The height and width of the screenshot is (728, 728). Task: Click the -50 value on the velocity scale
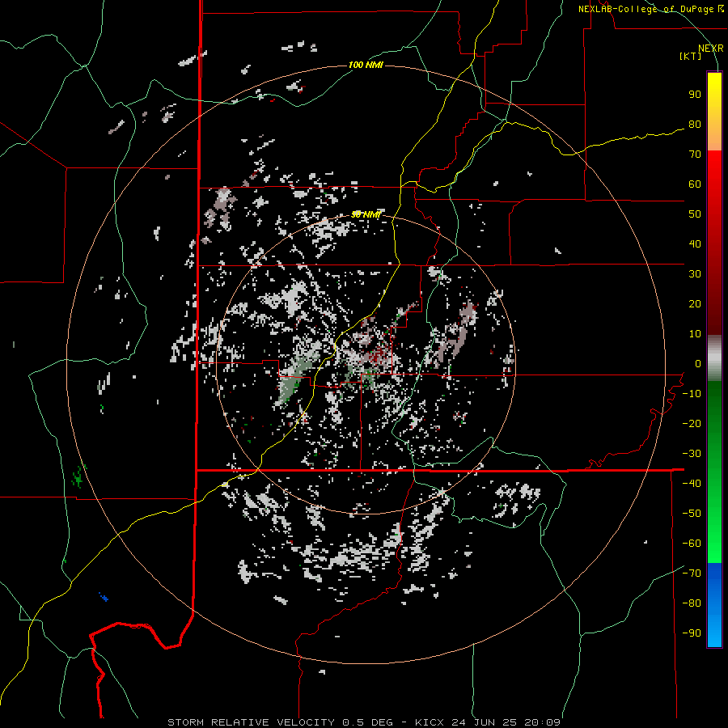click(692, 513)
